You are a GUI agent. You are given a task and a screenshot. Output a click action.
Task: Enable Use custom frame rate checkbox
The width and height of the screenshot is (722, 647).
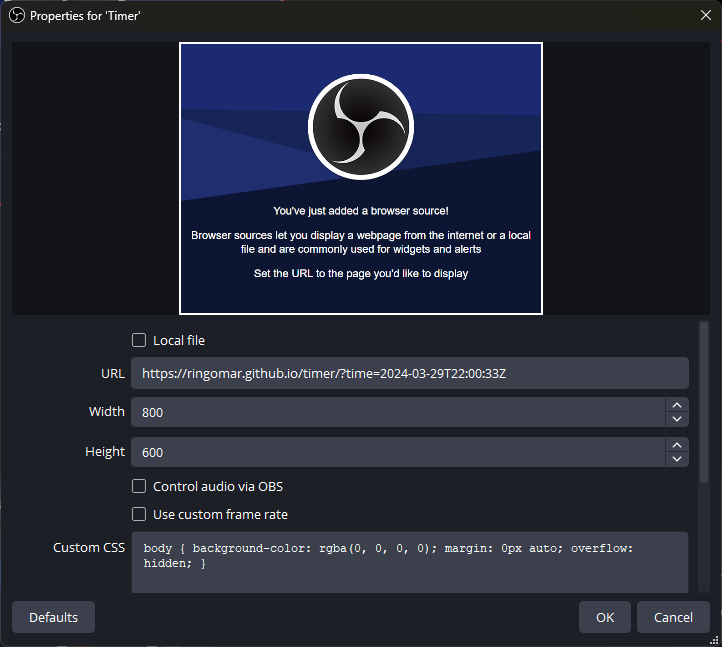click(139, 514)
